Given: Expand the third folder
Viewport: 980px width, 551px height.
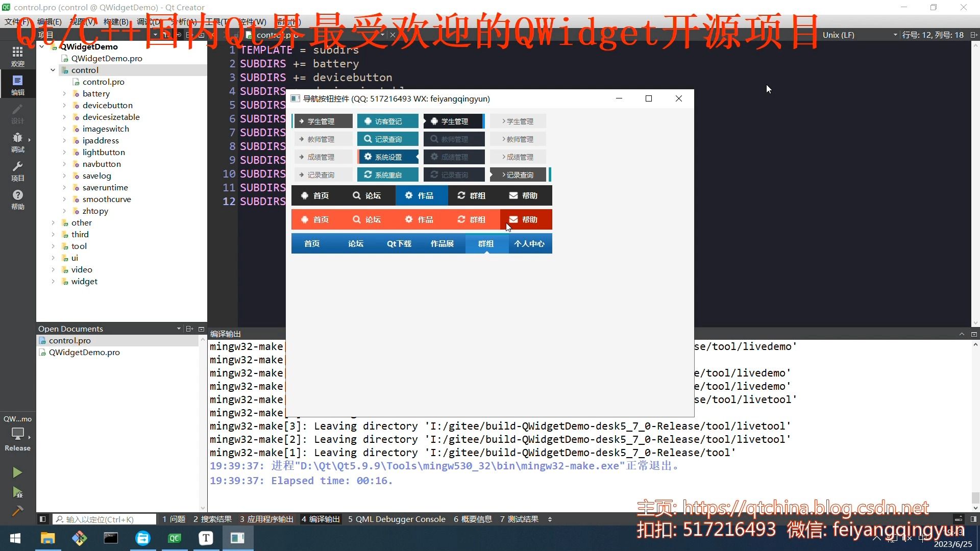Looking at the screenshot, I should point(53,234).
